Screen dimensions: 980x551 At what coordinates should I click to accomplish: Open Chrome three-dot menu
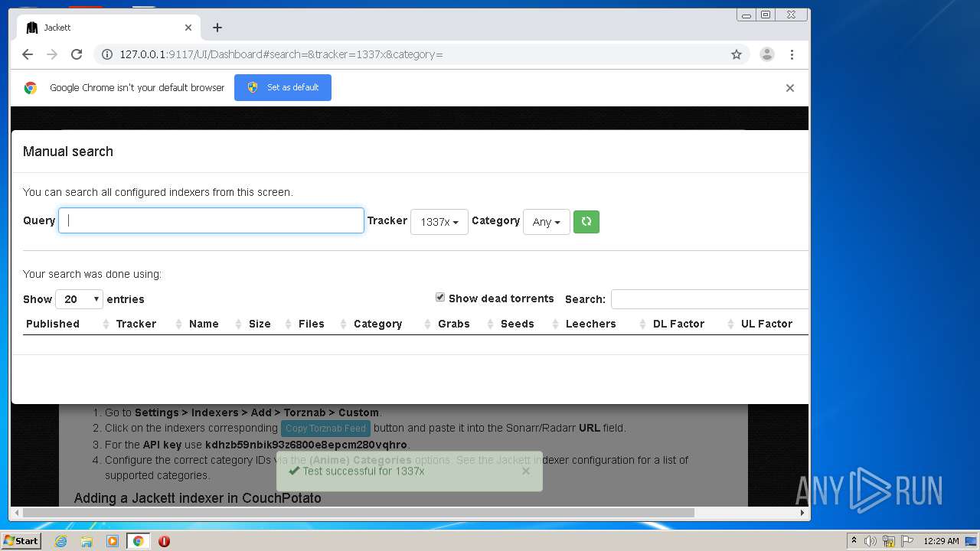pyautogui.click(x=792, y=54)
